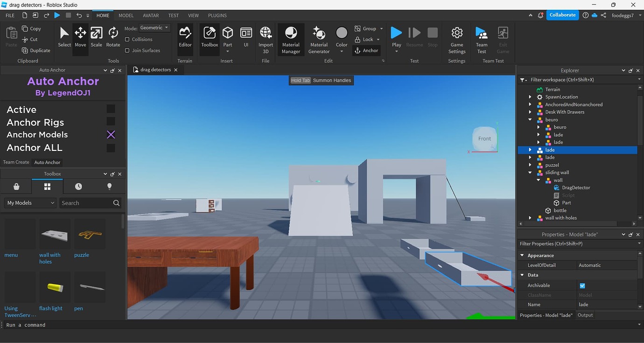Open the PLUGINS ribbon tab
The image size is (644, 343).
(217, 15)
